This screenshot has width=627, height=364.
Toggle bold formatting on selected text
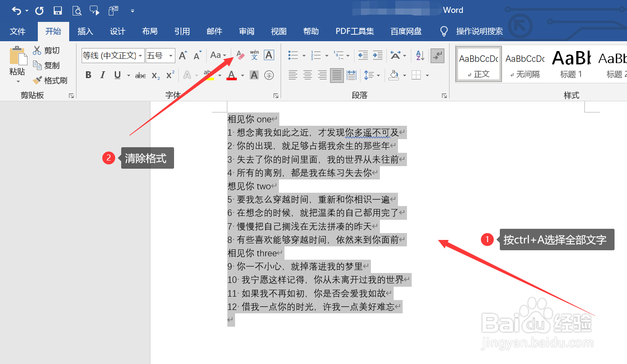[x=88, y=75]
